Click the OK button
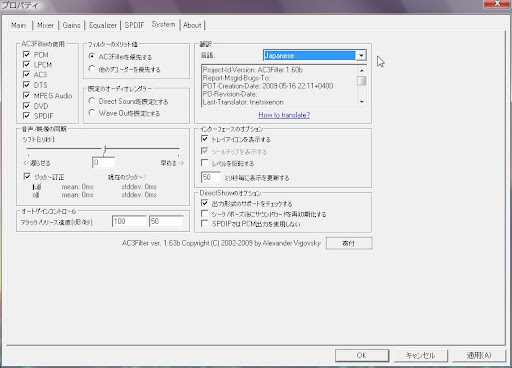 click(362, 355)
